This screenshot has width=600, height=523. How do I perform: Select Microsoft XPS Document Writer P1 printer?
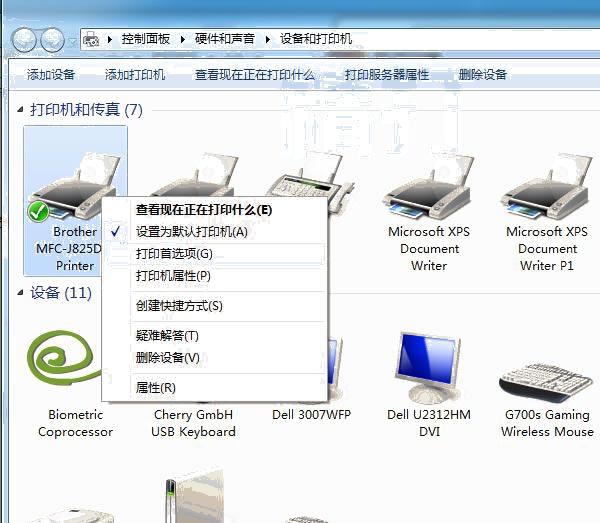(547, 195)
